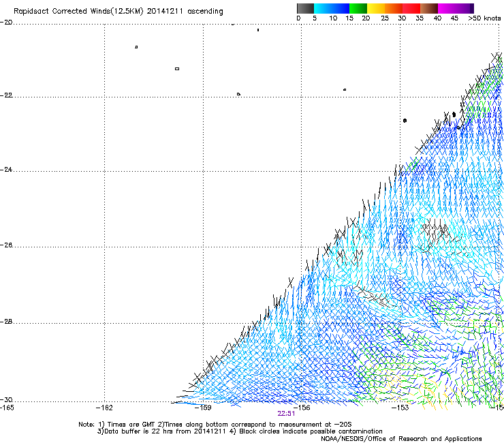The height and width of the screenshot is (443, 504).
Task: Click the -28 latitude axis label
Action: click(x=6, y=322)
